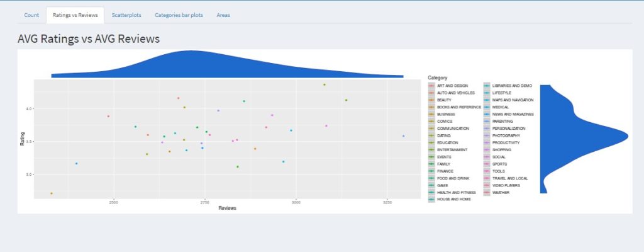Viewport: 644px width, 252px height.
Task: Click the GAME legend key icon
Action: (x=431, y=185)
